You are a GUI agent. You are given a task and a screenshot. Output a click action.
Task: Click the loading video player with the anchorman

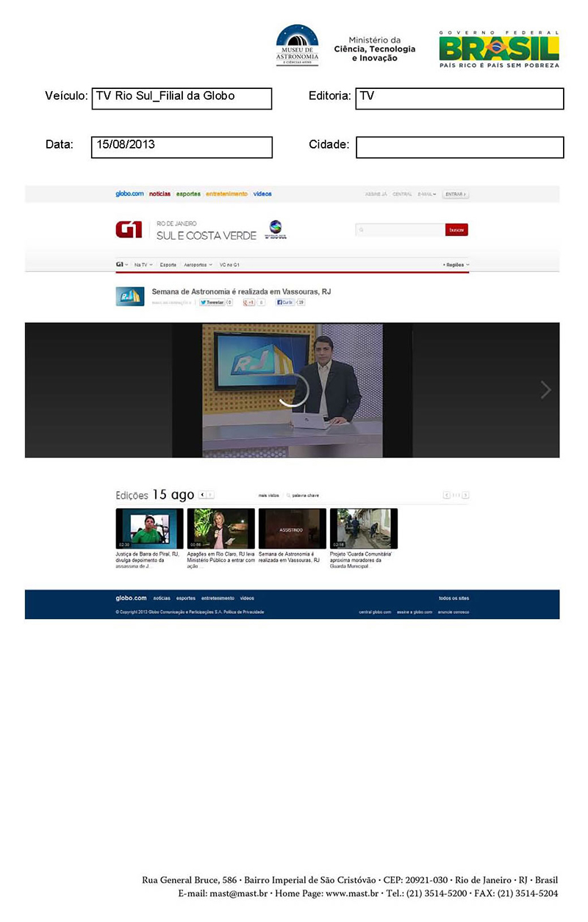[293, 390]
